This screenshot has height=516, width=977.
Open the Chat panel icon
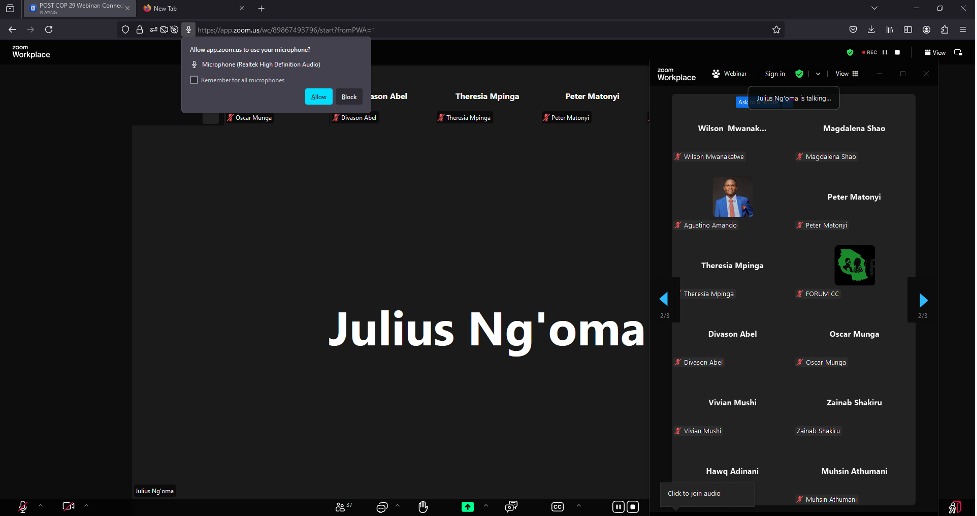[382, 507]
